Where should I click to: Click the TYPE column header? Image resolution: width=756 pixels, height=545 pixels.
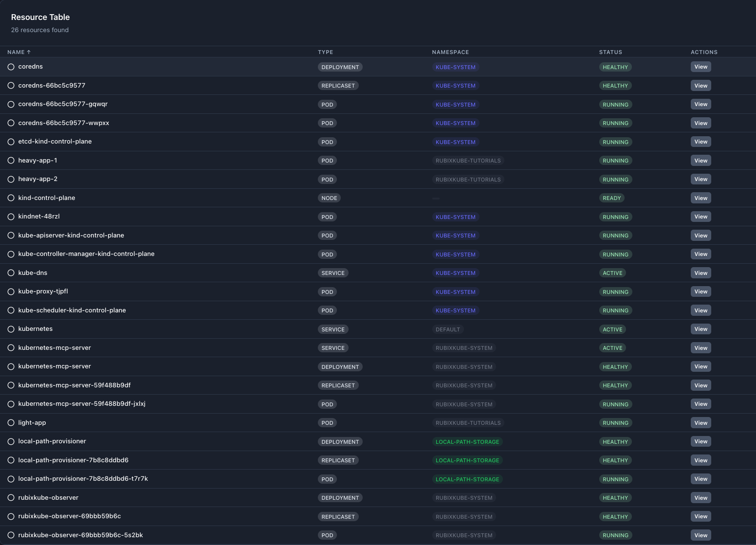pos(325,52)
